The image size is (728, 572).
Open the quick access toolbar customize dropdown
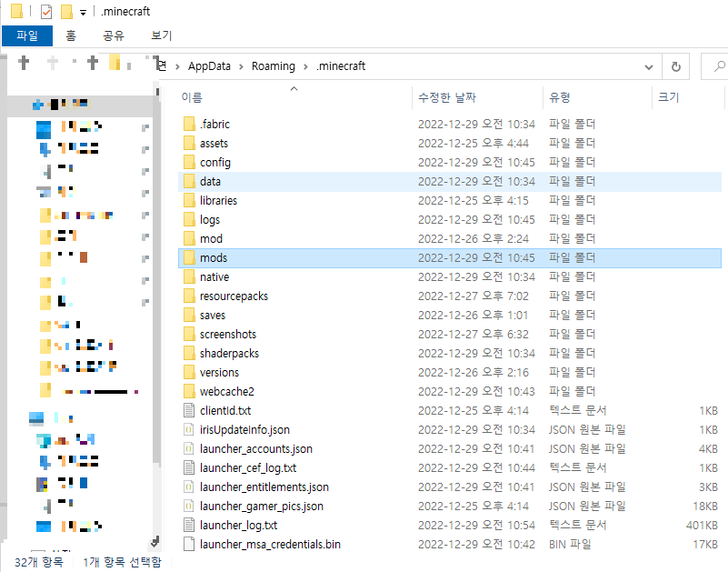(83, 13)
